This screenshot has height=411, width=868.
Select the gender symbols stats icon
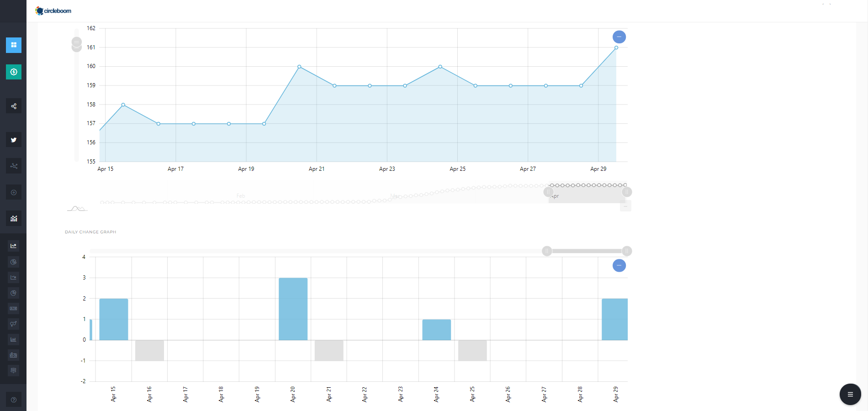click(x=14, y=324)
